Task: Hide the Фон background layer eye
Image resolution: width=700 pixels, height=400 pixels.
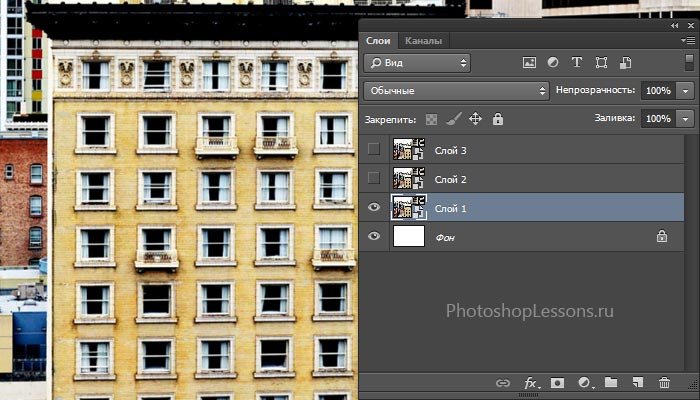Action: [x=374, y=236]
